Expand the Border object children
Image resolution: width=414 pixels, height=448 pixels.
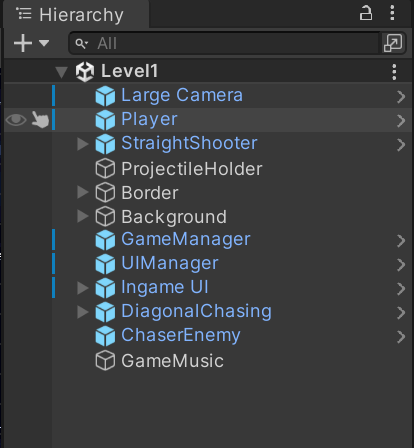point(82,192)
